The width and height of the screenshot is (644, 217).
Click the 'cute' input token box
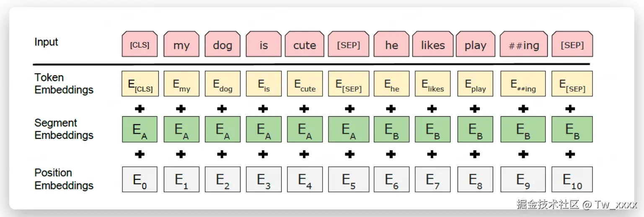(305, 44)
